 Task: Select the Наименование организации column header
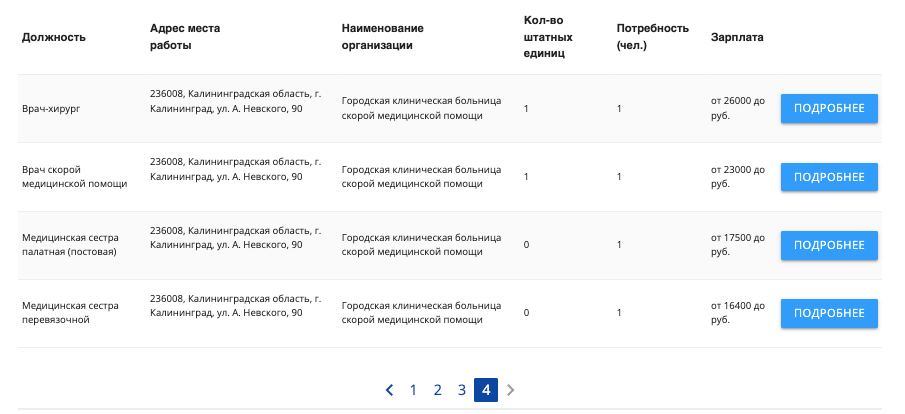pos(383,37)
